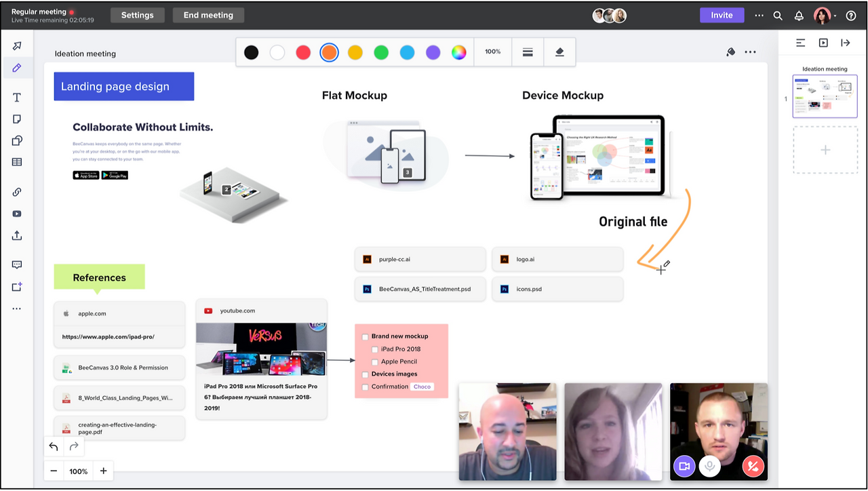
Task: Toggle the Brand new mockup checkbox
Action: (365, 336)
